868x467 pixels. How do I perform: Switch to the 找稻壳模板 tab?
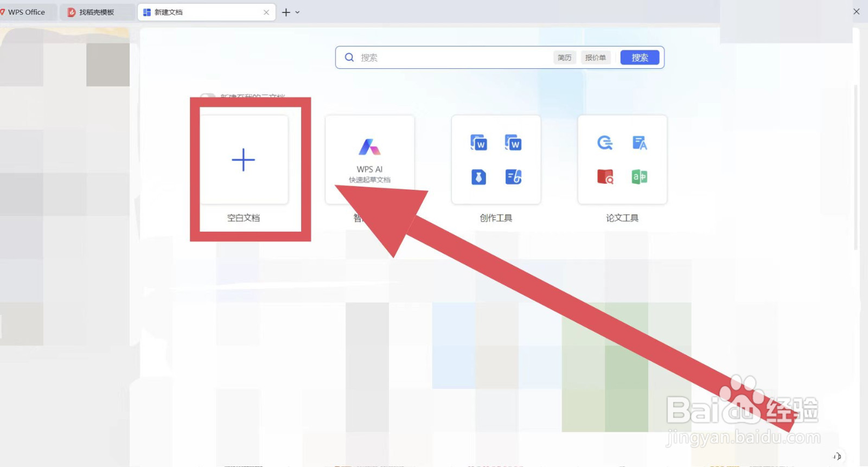[x=97, y=12]
